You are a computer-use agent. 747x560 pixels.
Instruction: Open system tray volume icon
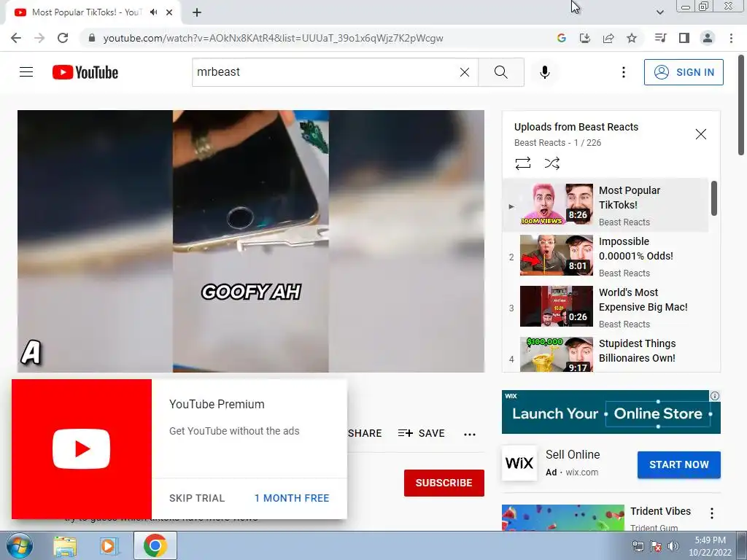click(x=673, y=546)
